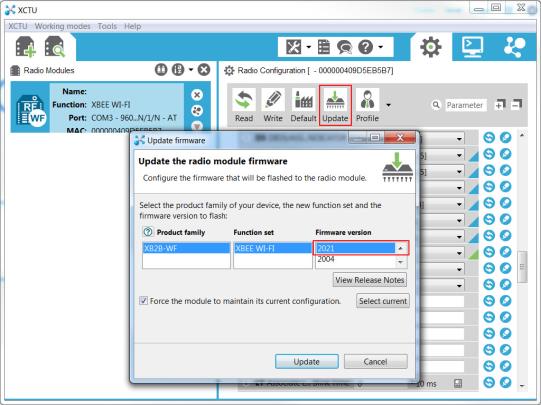541x405 pixels.
Task: Click View Release Notes button
Action: click(x=370, y=280)
